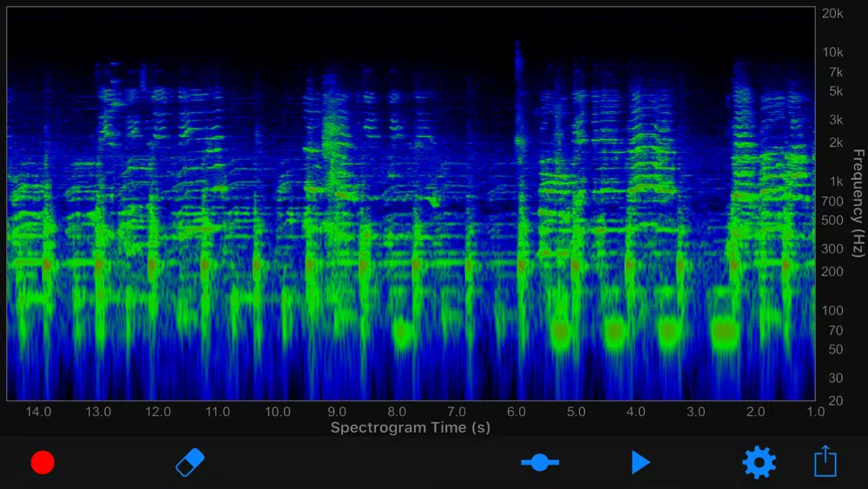Select the 4.0 second time marker
Image resolution: width=868 pixels, height=489 pixels.
[x=635, y=412]
